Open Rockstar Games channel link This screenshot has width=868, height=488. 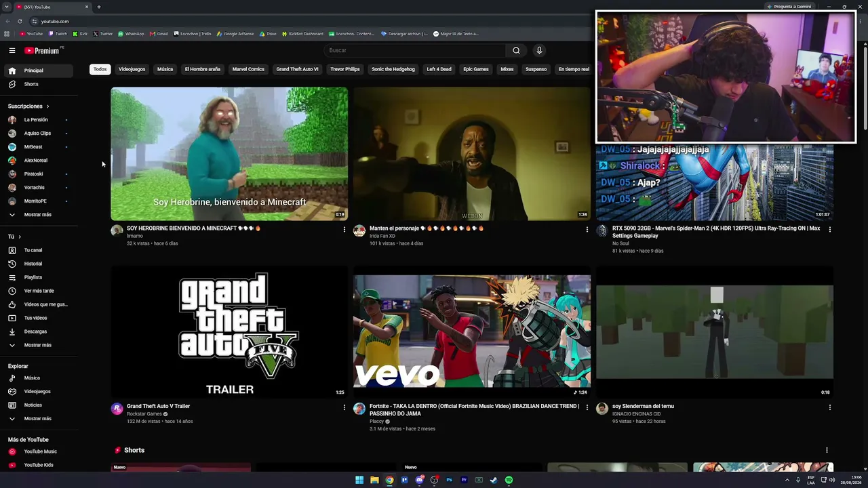144,414
